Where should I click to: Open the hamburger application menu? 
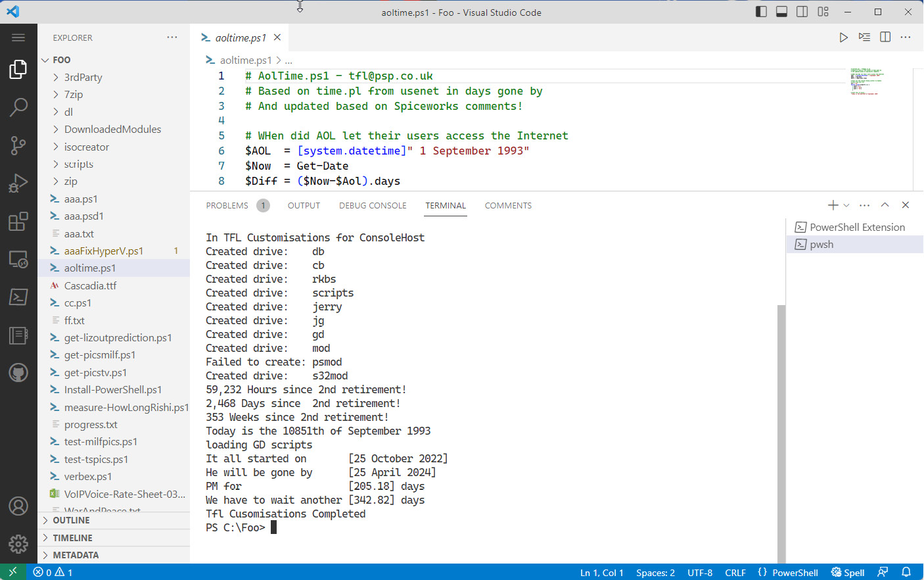click(18, 37)
